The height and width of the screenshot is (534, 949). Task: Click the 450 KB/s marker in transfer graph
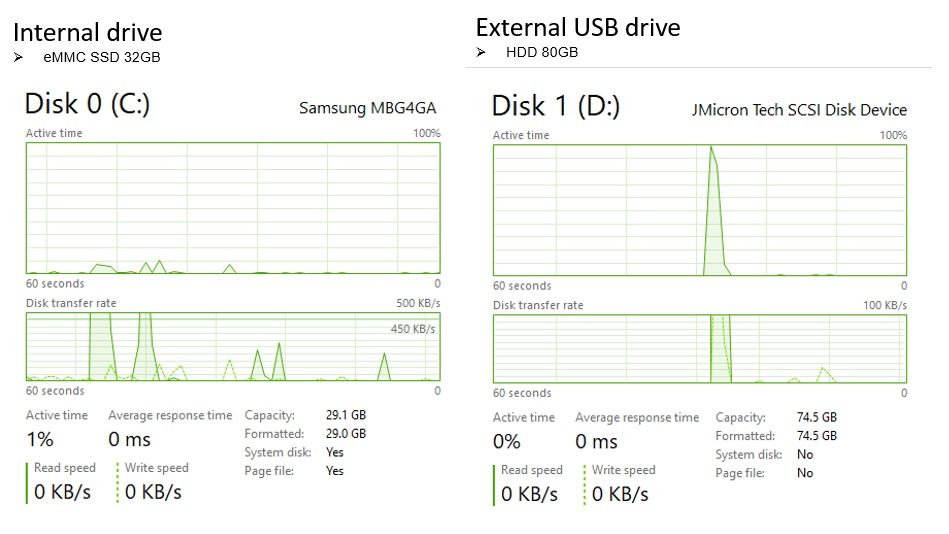(x=413, y=329)
